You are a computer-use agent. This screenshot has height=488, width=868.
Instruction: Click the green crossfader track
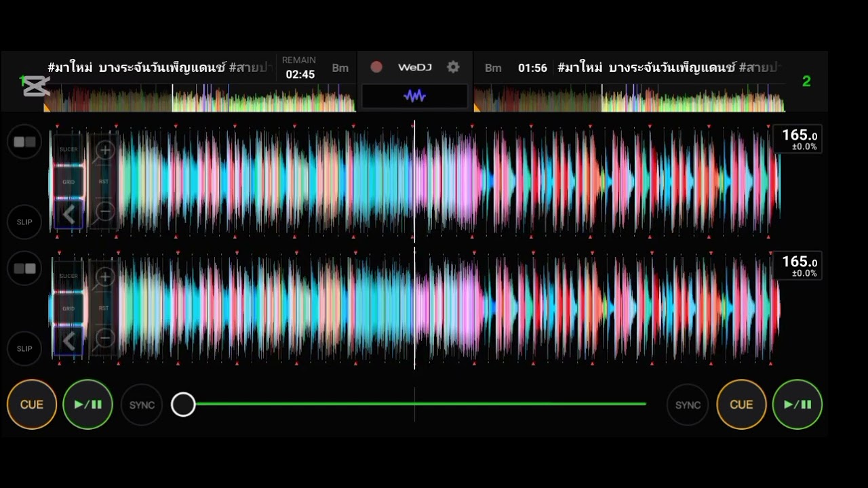point(420,404)
